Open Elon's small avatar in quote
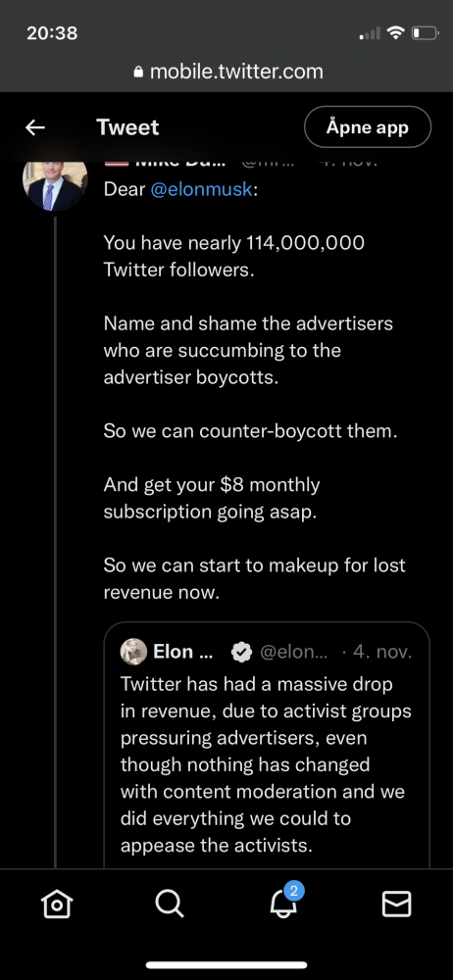The height and width of the screenshot is (980, 453). click(133, 652)
